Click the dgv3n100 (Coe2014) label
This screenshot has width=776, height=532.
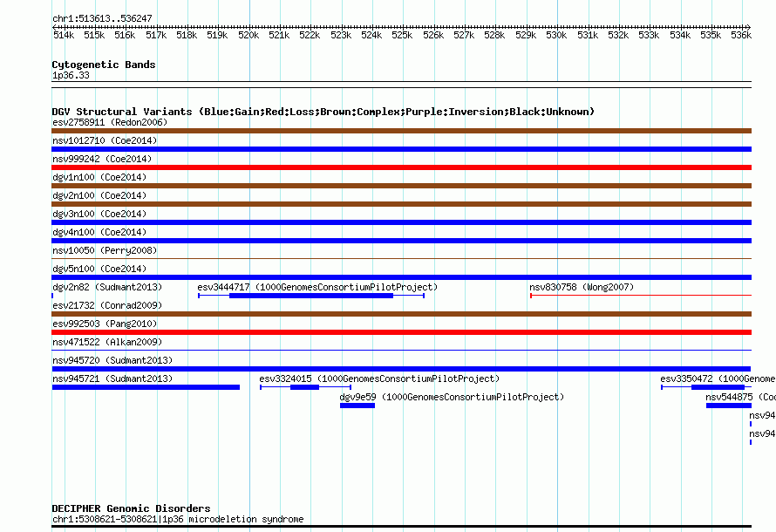pos(99,214)
